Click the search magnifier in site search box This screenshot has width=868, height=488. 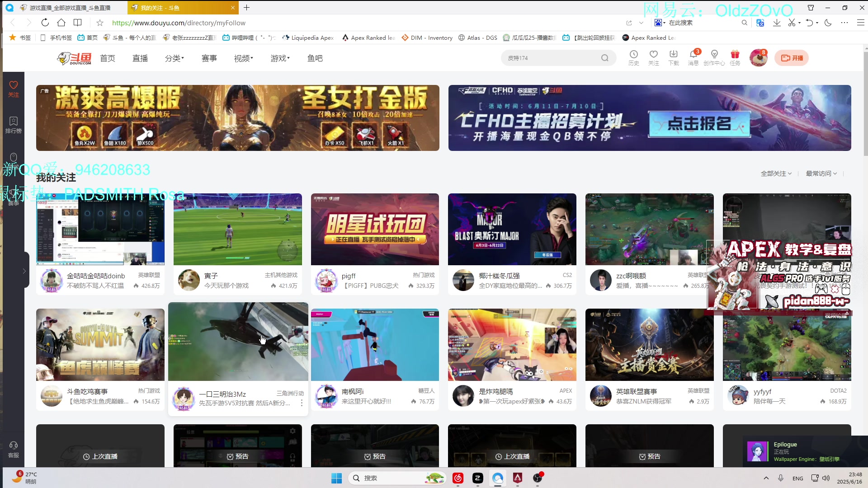coord(605,58)
